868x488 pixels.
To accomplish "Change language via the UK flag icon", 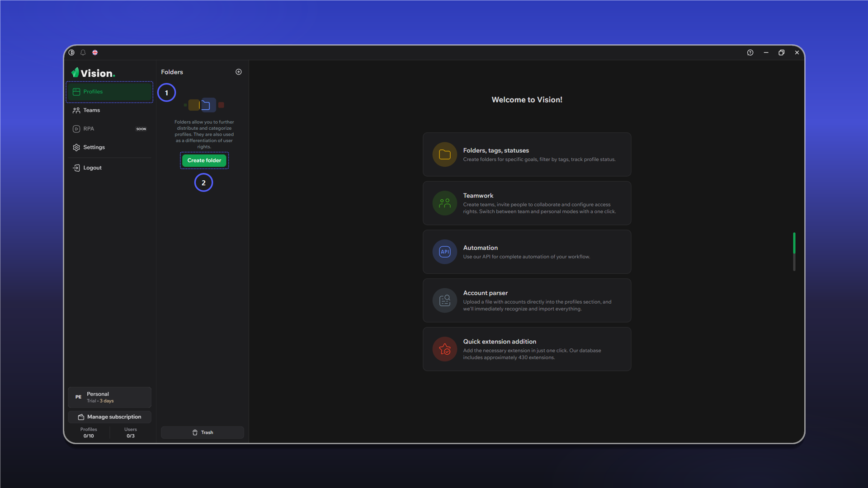I will coord(95,52).
